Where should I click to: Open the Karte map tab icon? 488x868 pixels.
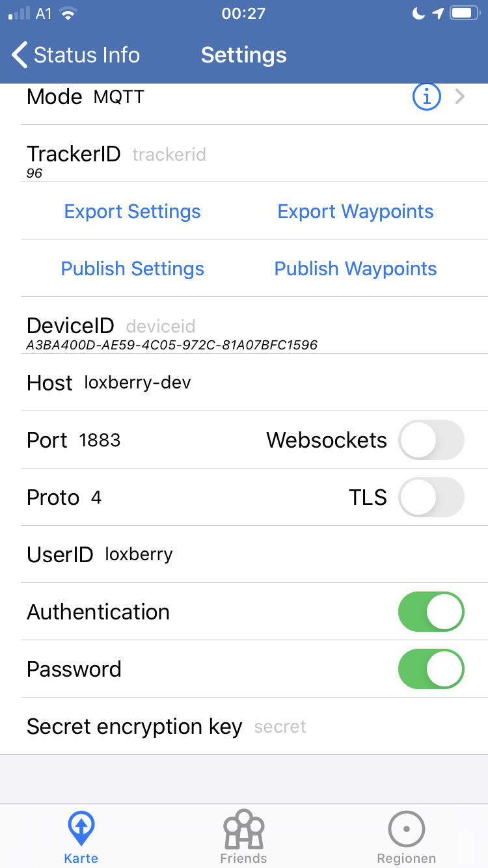[81, 829]
